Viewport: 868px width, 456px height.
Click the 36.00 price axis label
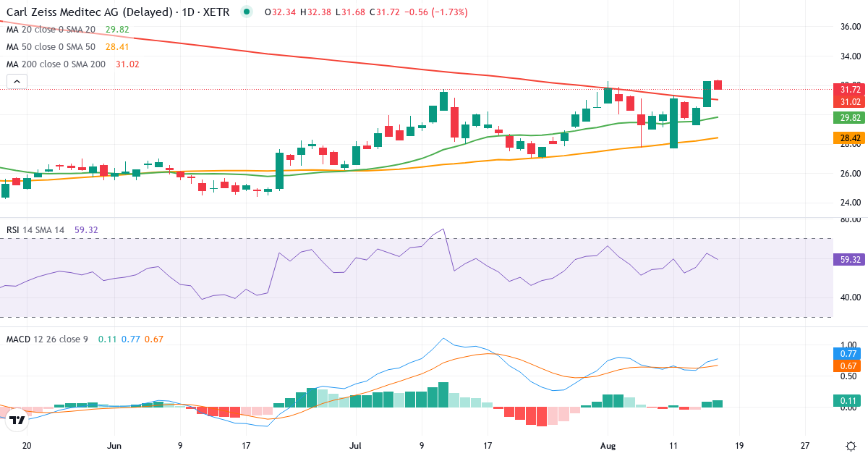pos(850,27)
